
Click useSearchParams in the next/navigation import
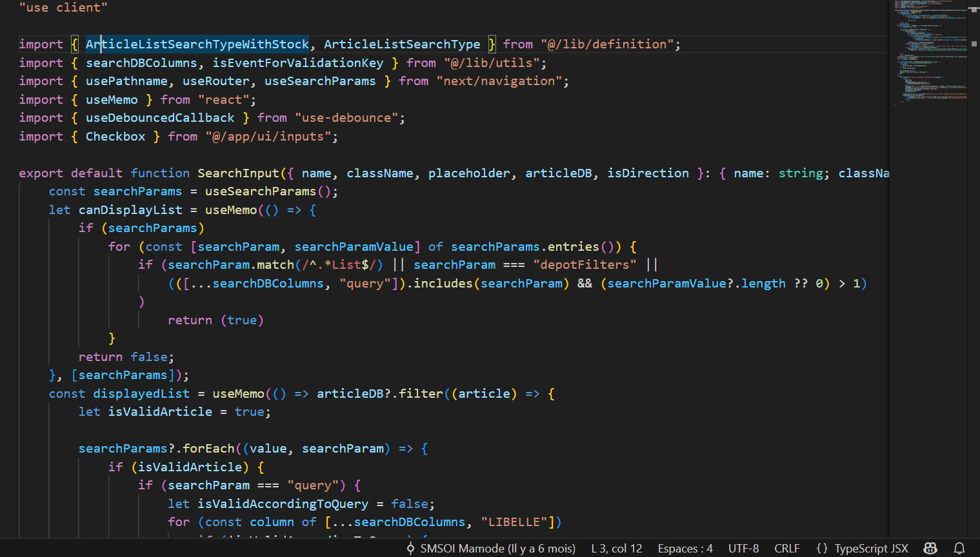coord(319,81)
